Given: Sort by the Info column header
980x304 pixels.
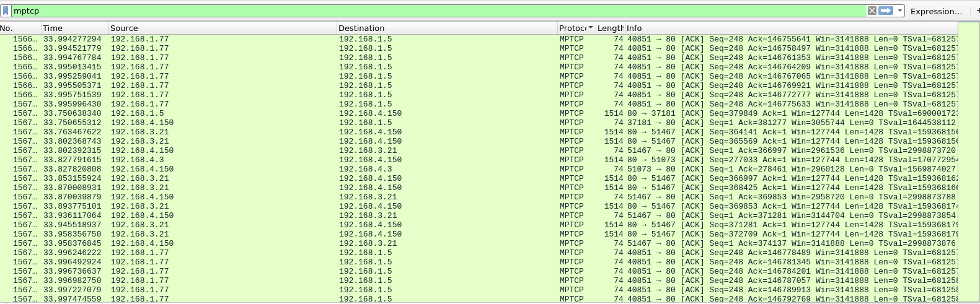Looking at the screenshot, I should (x=787, y=28).
